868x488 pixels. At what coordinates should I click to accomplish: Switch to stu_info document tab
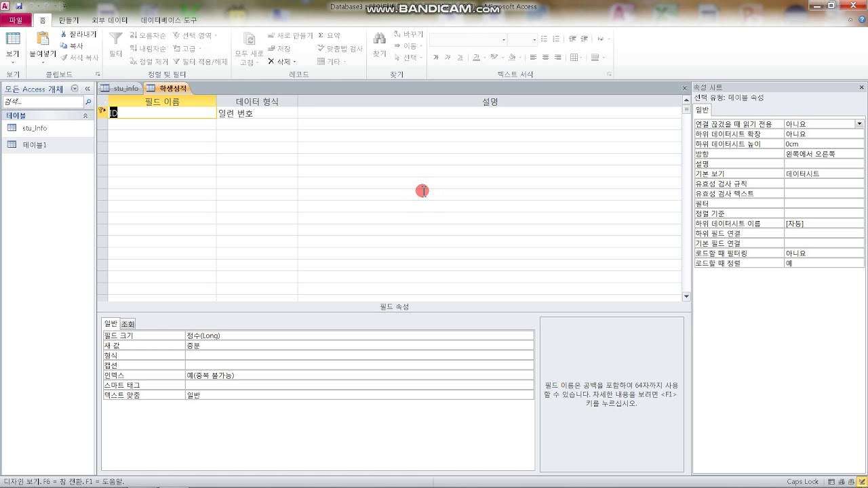[x=120, y=88]
